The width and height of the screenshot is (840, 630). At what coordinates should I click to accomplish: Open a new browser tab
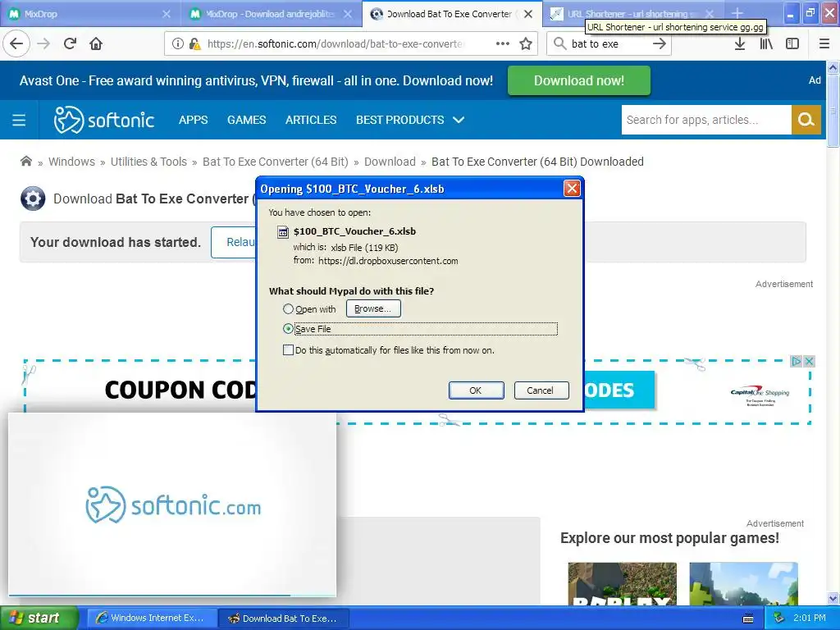(737, 13)
